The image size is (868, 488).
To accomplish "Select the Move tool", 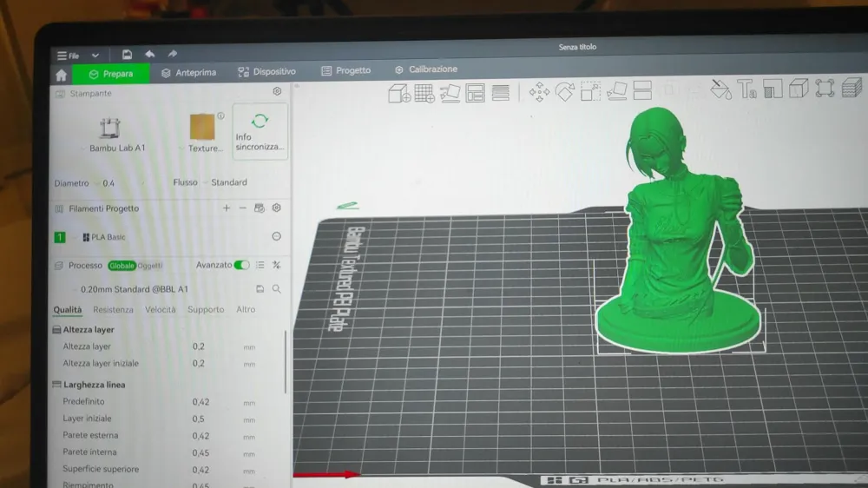I will 539,91.
